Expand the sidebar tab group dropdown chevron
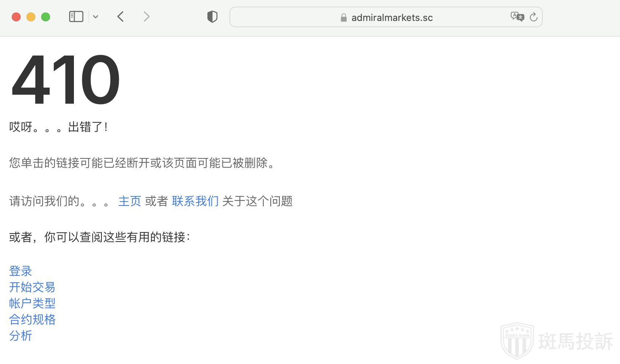The width and height of the screenshot is (620, 364). tap(96, 17)
